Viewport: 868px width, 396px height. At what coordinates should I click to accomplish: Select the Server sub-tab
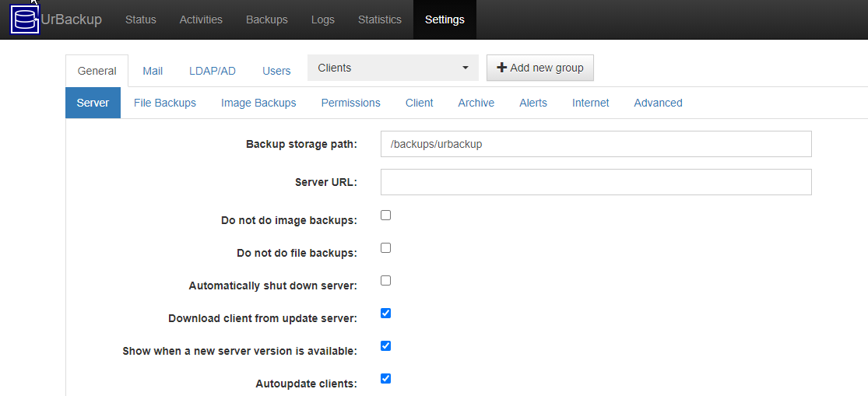pyautogui.click(x=93, y=103)
